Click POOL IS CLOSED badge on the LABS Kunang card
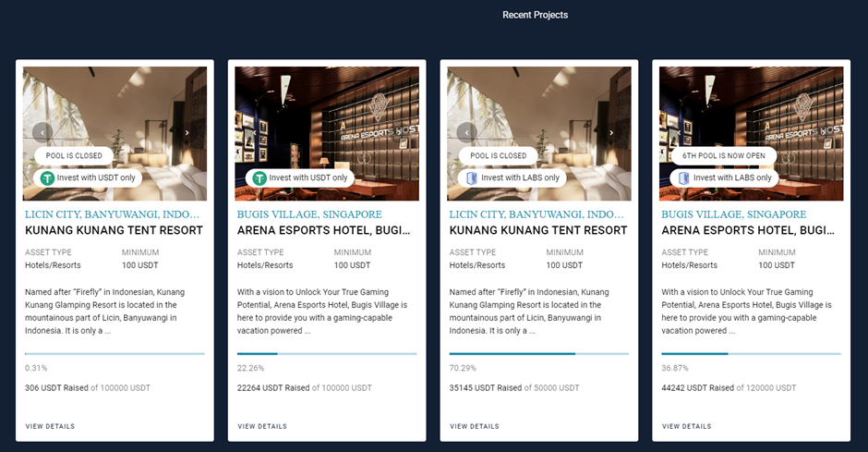The image size is (868, 452). (499, 155)
